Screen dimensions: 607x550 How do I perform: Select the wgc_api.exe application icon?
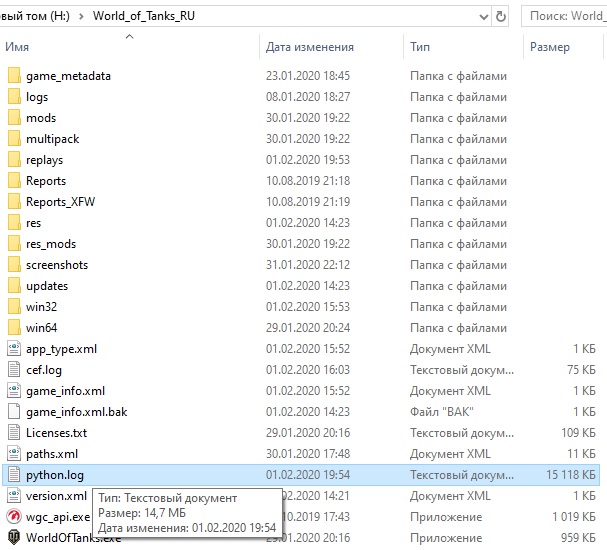pyautogui.click(x=14, y=516)
